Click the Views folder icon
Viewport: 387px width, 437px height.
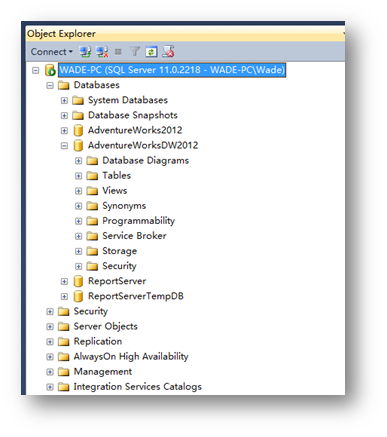click(92, 191)
